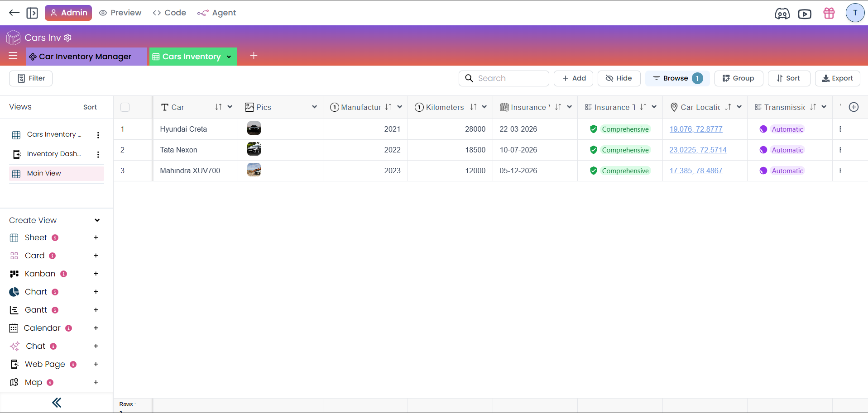The image size is (868, 413).
Task: Switch to Preview mode
Action: tap(120, 13)
